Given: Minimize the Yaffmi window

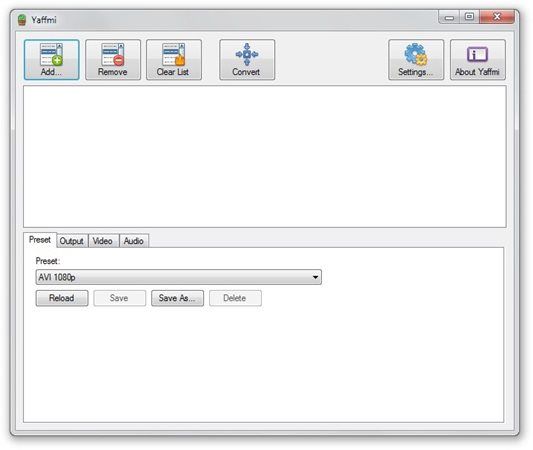Looking at the screenshot, I should (449, 17).
